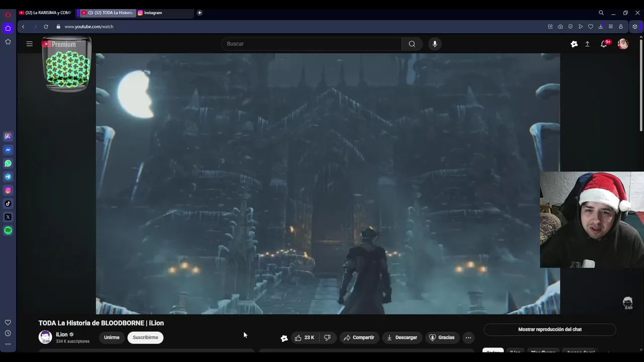
Task: Click the page vertical scrollbar
Action: pyautogui.click(x=640, y=85)
